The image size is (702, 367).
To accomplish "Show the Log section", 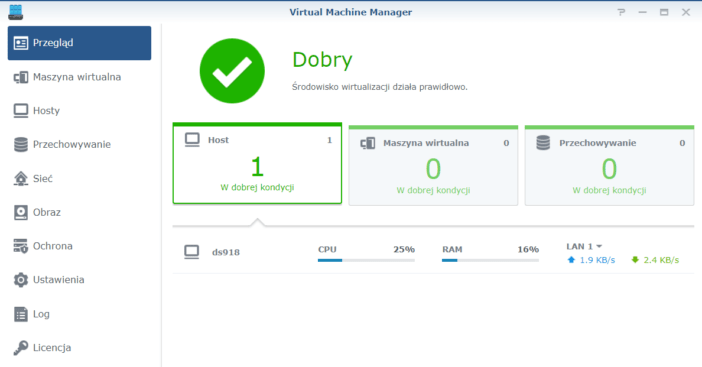I will click(x=41, y=314).
